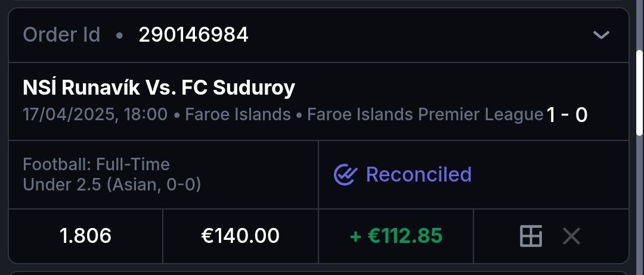Click the Reconciled status label
This screenshot has height=275, width=644.
point(419,174)
